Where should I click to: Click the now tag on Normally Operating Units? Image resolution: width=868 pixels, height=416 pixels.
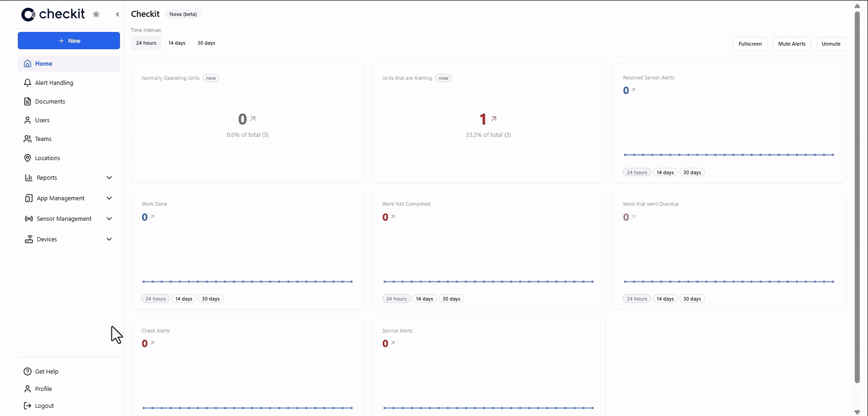[211, 78]
